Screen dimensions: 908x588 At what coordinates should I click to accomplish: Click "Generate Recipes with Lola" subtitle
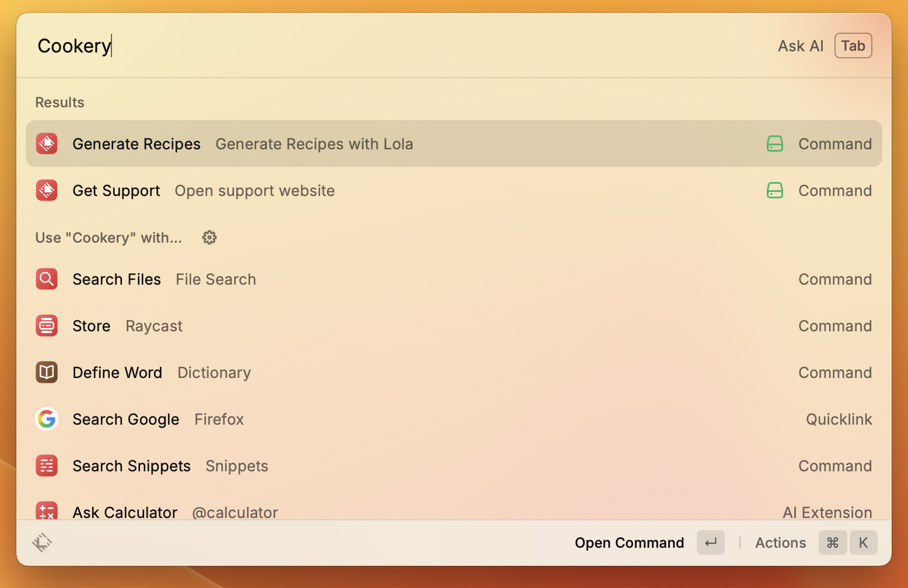[x=314, y=144]
